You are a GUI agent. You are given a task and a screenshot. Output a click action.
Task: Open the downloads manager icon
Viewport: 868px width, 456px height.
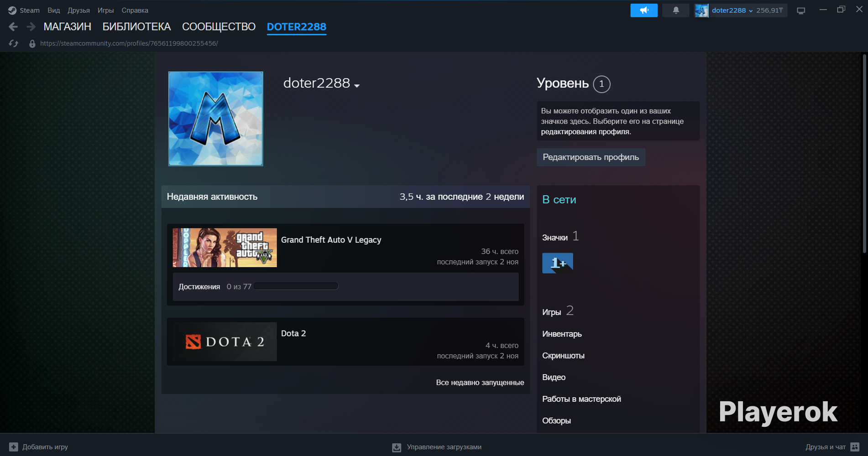tap(397, 447)
